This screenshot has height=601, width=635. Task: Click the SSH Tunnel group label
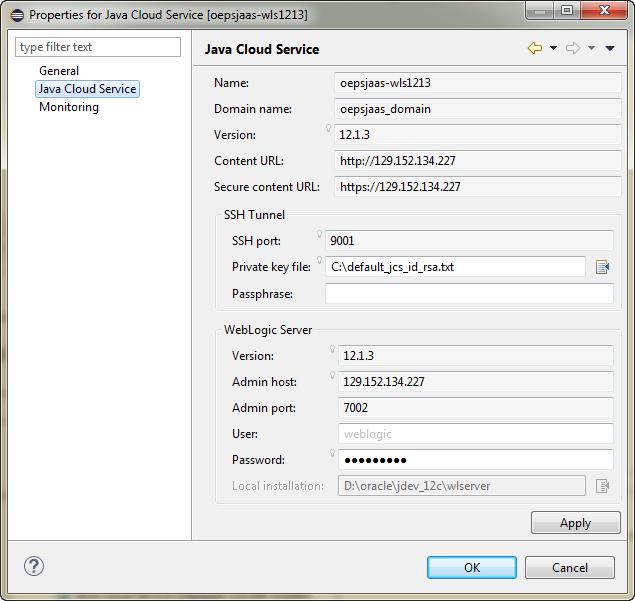(254, 215)
